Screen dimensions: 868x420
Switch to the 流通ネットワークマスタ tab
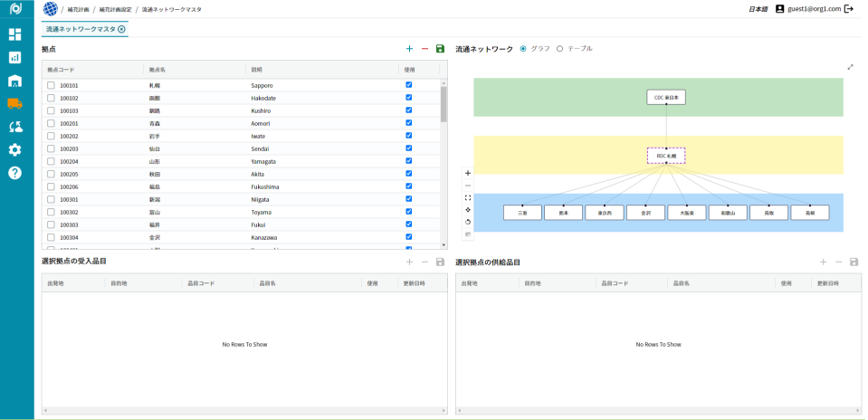point(81,29)
